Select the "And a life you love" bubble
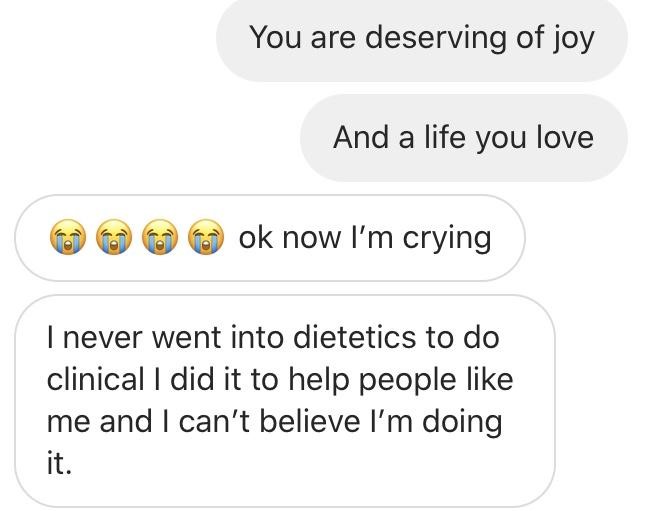 [x=463, y=137]
